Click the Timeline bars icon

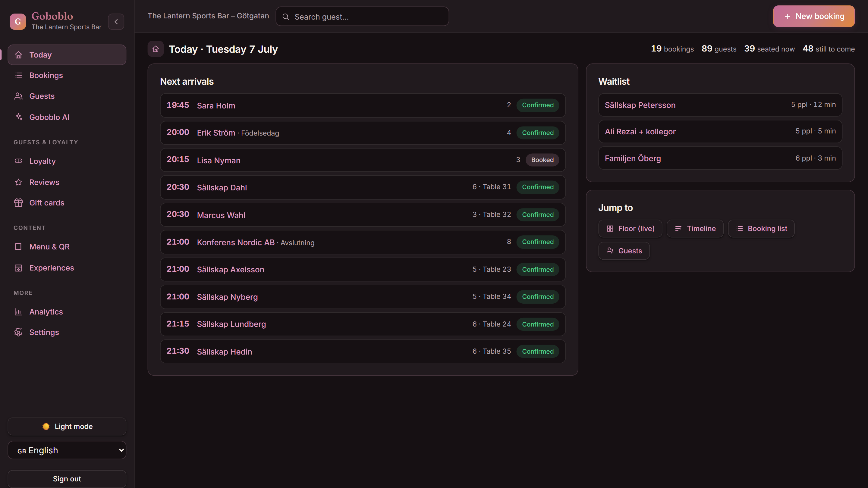click(678, 229)
